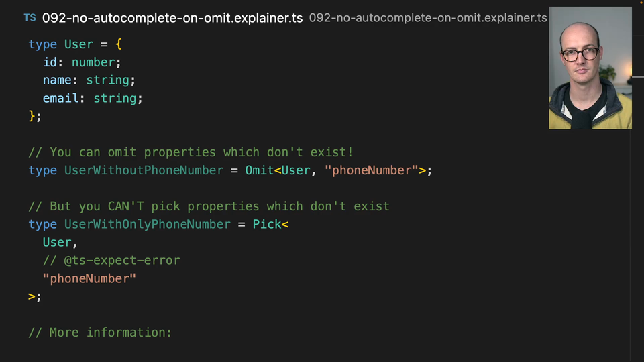Click the "You can omit properties" comment

191,152
